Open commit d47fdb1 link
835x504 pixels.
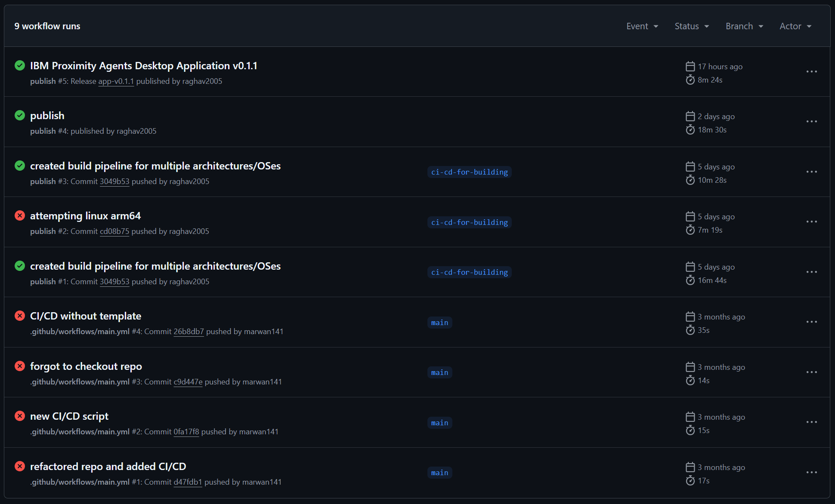pos(188,482)
